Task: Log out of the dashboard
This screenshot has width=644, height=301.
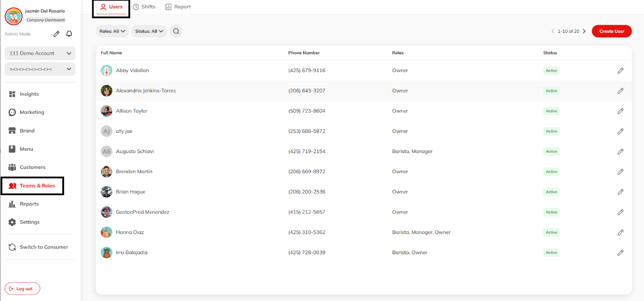Action: point(22,288)
